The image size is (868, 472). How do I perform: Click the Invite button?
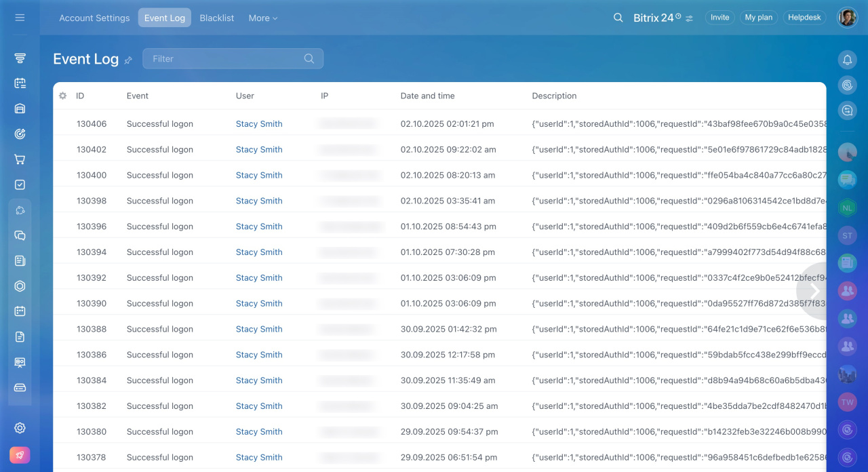point(719,18)
